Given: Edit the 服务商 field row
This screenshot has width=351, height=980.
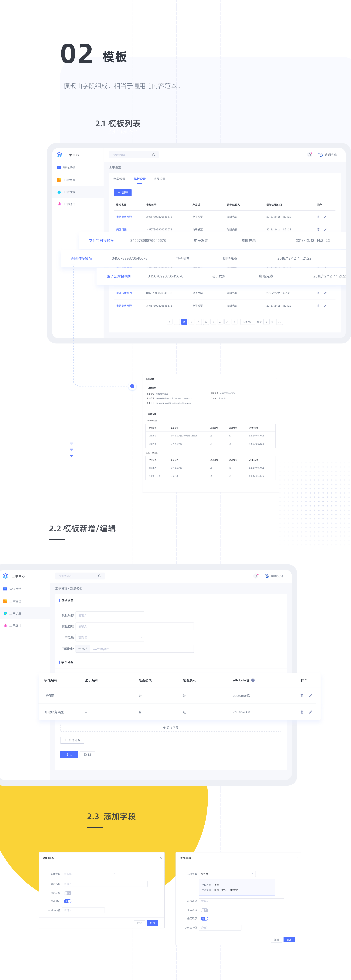Looking at the screenshot, I should [x=311, y=695].
